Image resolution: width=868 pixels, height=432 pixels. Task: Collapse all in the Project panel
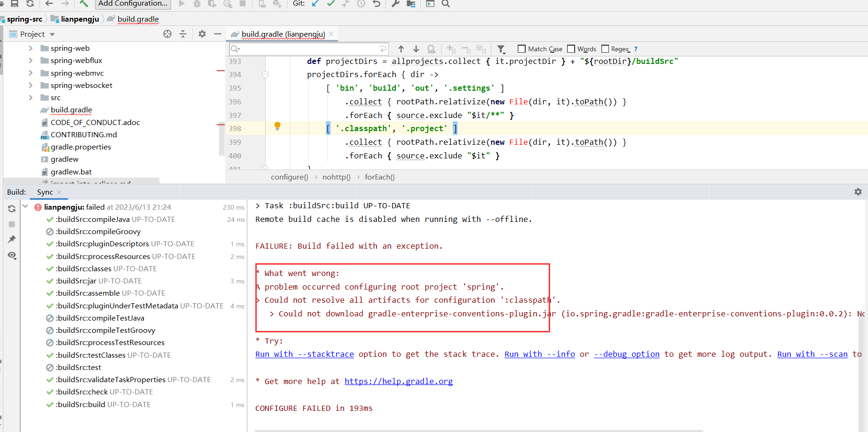click(183, 34)
